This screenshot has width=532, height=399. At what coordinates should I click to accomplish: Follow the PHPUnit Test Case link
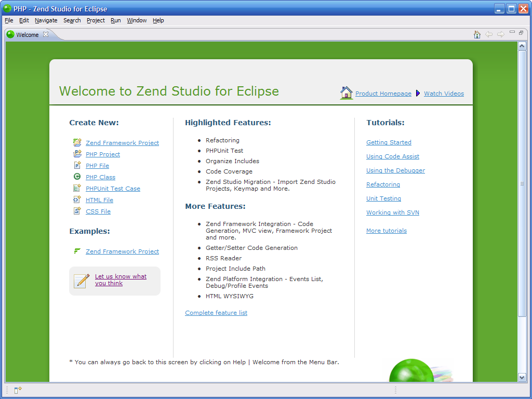coord(113,189)
